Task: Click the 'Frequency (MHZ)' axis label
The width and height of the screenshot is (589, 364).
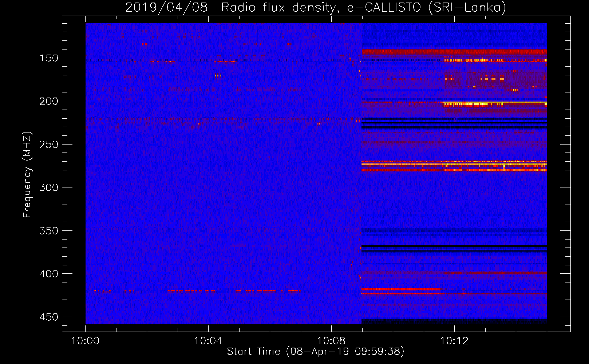Action: [27, 174]
